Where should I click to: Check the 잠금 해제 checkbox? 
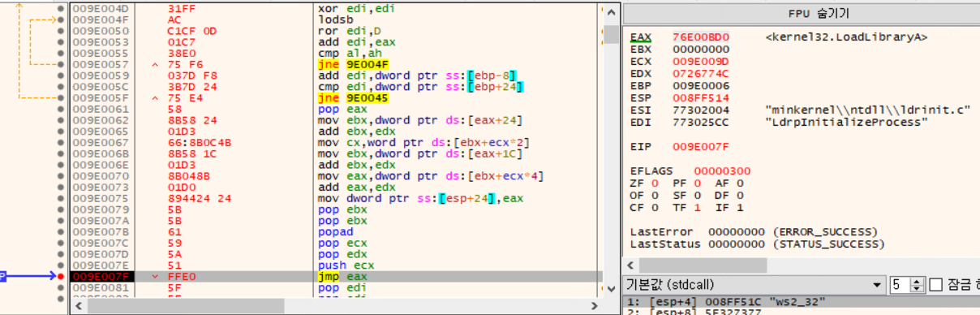pyautogui.click(x=935, y=286)
